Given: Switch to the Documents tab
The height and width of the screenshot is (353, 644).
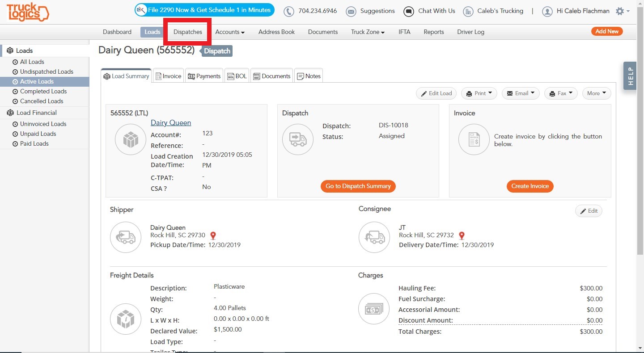Looking at the screenshot, I should (x=272, y=76).
